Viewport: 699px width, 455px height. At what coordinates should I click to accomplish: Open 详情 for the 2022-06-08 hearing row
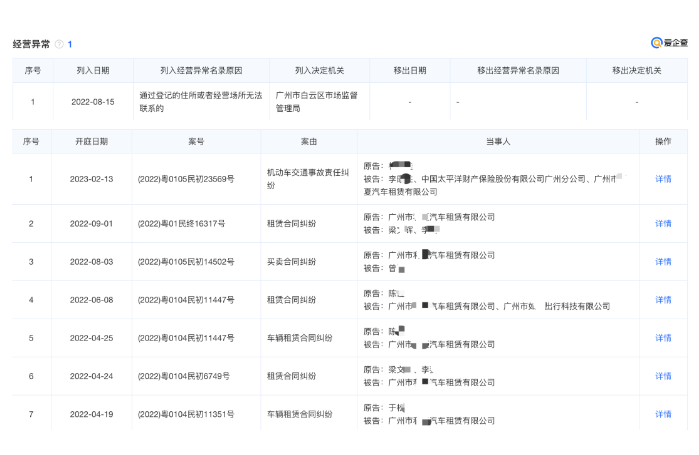pyautogui.click(x=663, y=300)
